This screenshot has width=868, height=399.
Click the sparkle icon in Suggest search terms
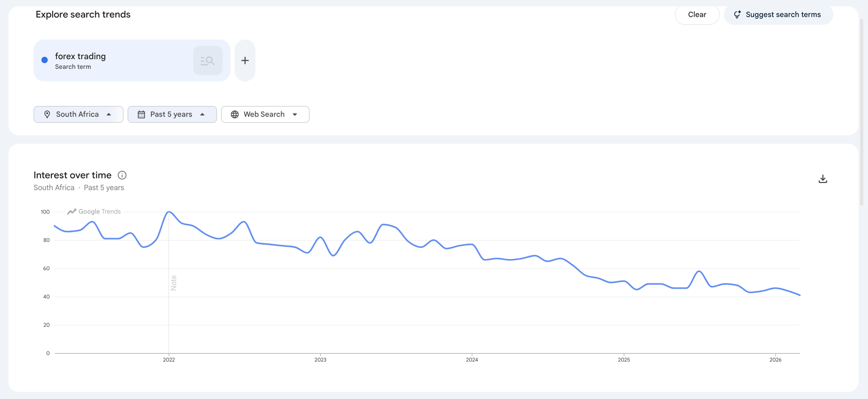(737, 14)
